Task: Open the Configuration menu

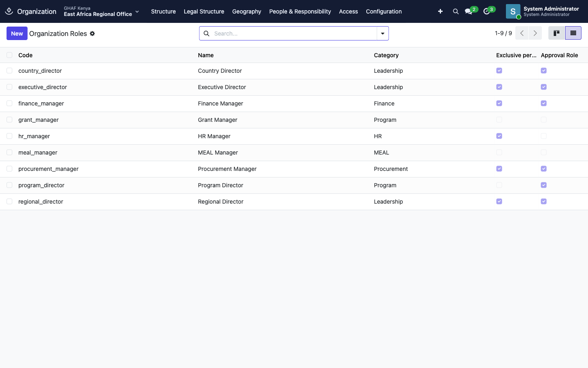Action: (x=384, y=11)
